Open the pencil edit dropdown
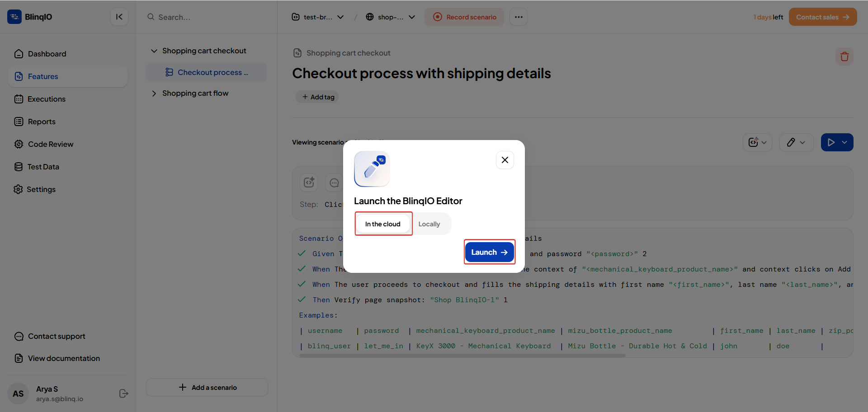The width and height of the screenshot is (868, 412). (x=796, y=142)
